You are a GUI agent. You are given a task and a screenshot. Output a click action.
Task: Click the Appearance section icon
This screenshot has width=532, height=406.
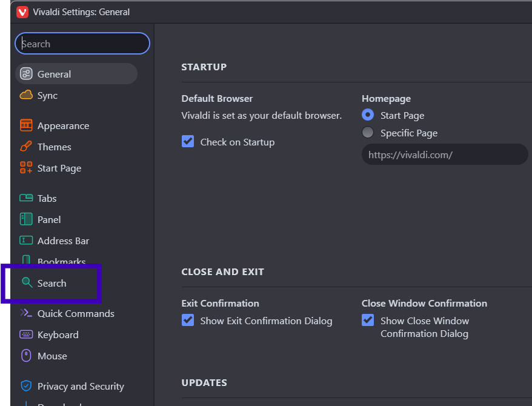coord(26,125)
